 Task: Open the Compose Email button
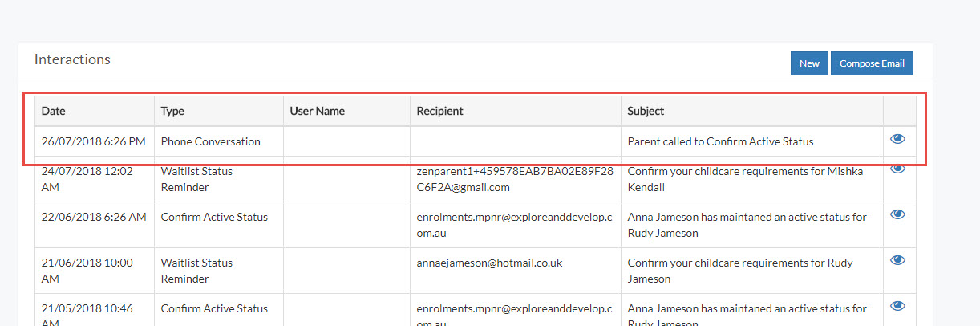coord(871,63)
